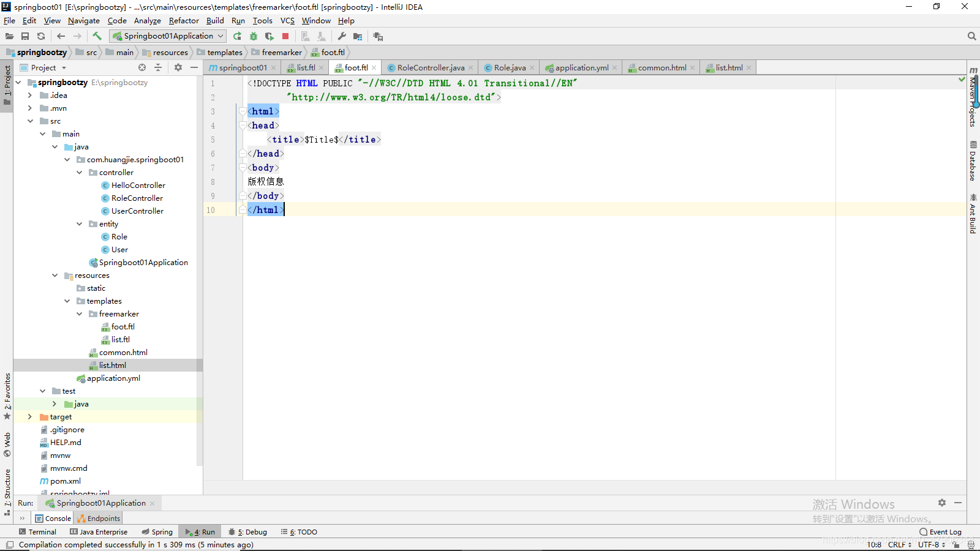Click the Search Everywhere magnifier icon

tap(971, 36)
